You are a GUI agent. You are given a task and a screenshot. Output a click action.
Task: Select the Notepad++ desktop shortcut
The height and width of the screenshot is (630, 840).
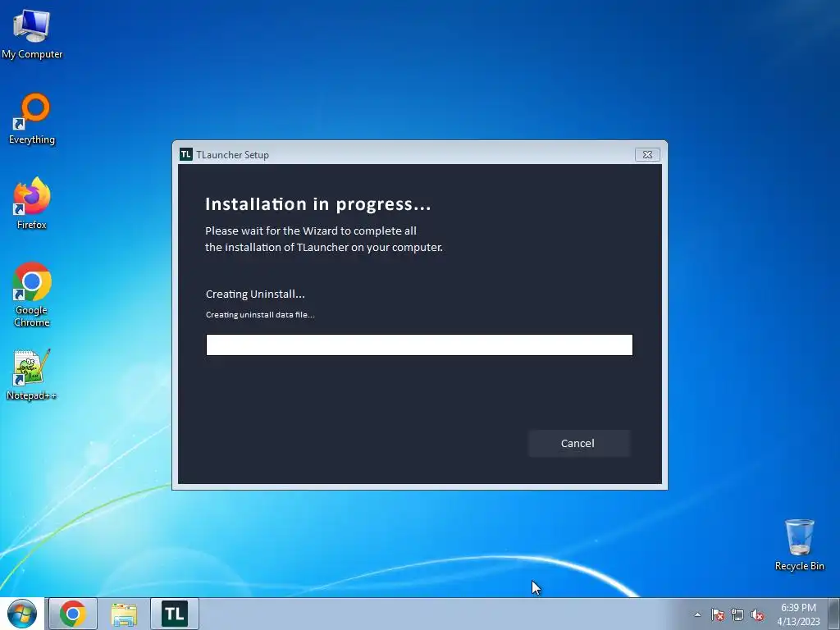click(32, 375)
